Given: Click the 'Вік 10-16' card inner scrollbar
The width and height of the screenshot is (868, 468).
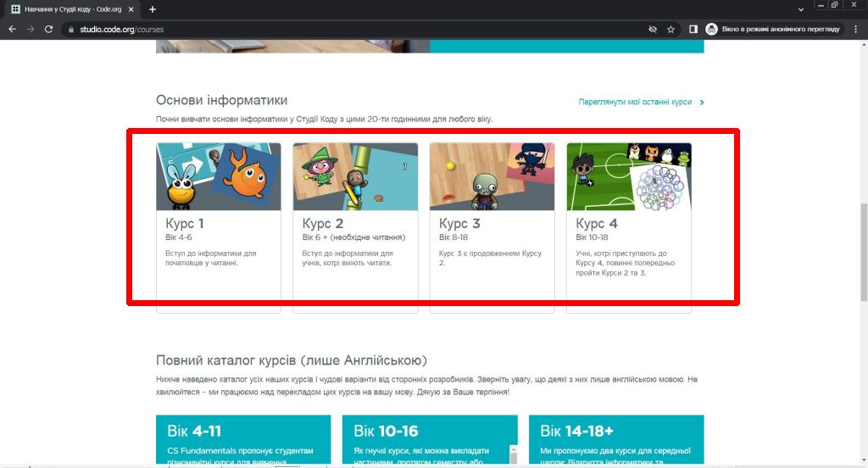Looking at the screenshot, I should pyautogui.click(x=513, y=454).
